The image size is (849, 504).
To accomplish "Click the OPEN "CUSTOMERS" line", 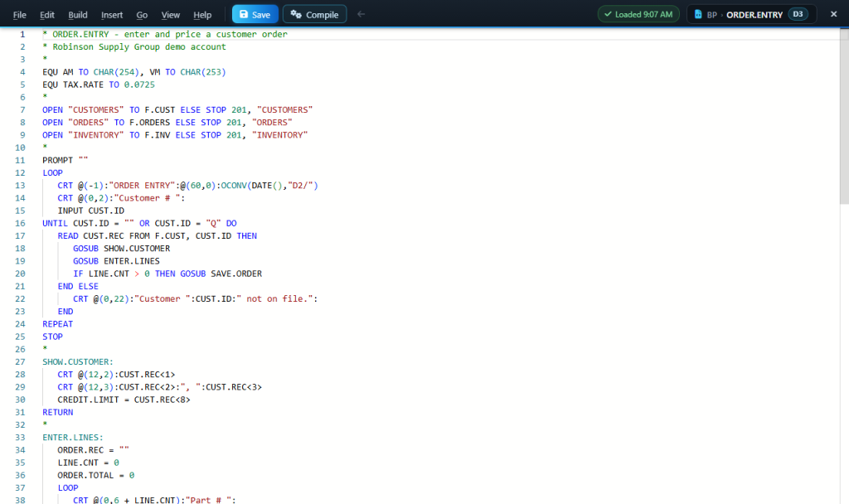I will 177,110.
